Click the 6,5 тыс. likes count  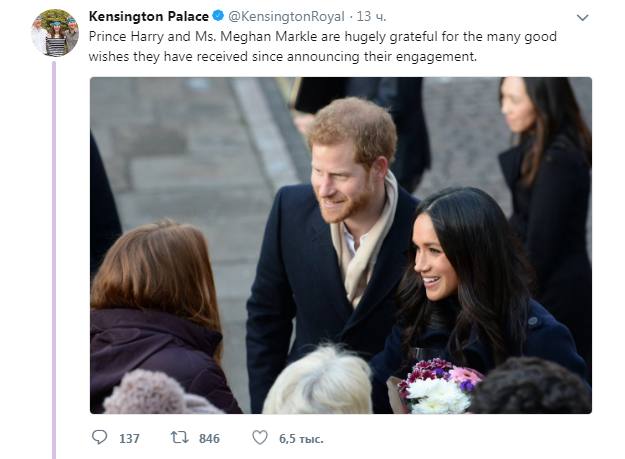point(300,439)
